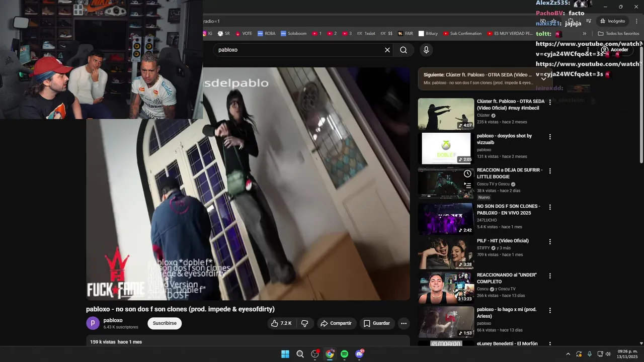Image resolution: width=644 pixels, height=362 pixels.
Task: Open options for dosydos shot by vizzualb
Action: (550, 137)
